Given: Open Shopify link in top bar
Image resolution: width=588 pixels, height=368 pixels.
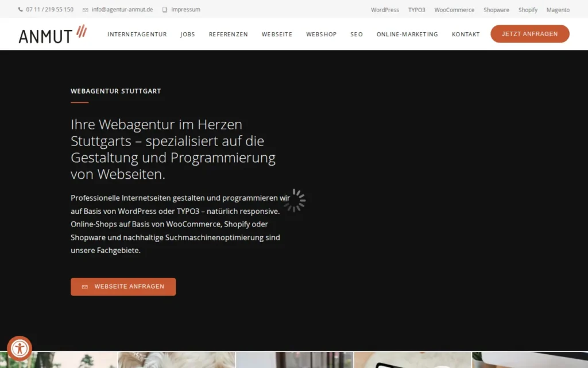Looking at the screenshot, I should click(x=528, y=10).
